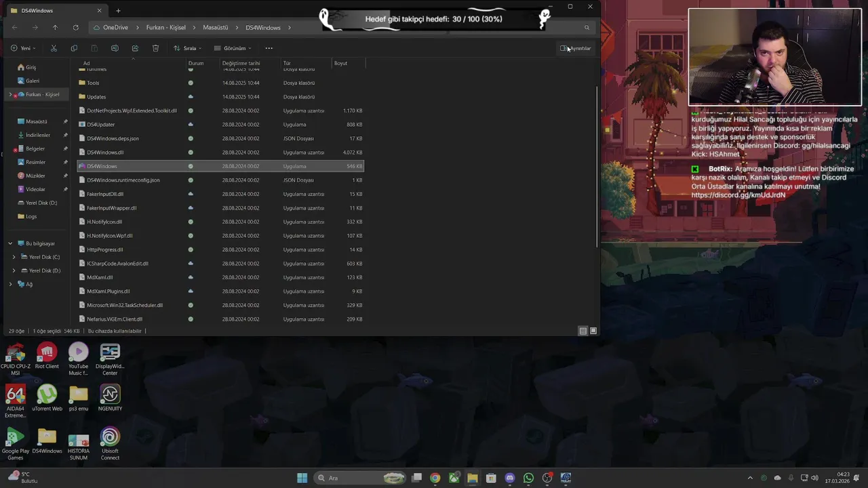Click Masaüstü in the address breadcrumb
868x488 pixels.
pyautogui.click(x=216, y=27)
